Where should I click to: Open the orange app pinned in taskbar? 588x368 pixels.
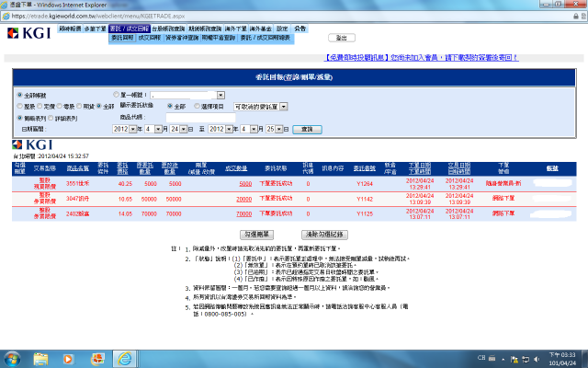97,359
